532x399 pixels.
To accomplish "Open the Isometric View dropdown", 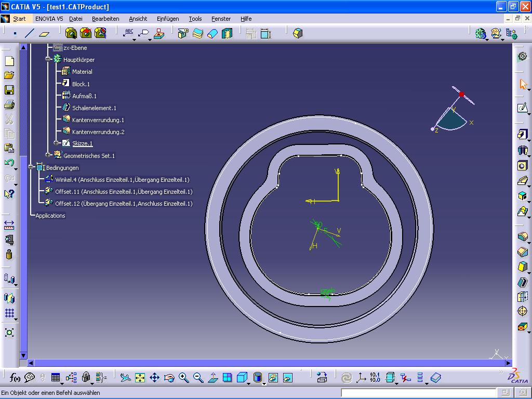I will [249, 383].
